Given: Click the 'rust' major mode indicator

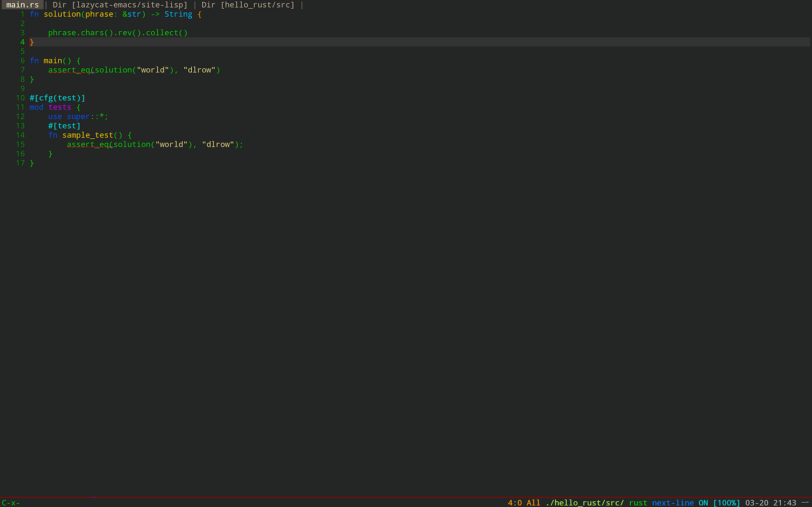Looking at the screenshot, I should [x=638, y=503].
